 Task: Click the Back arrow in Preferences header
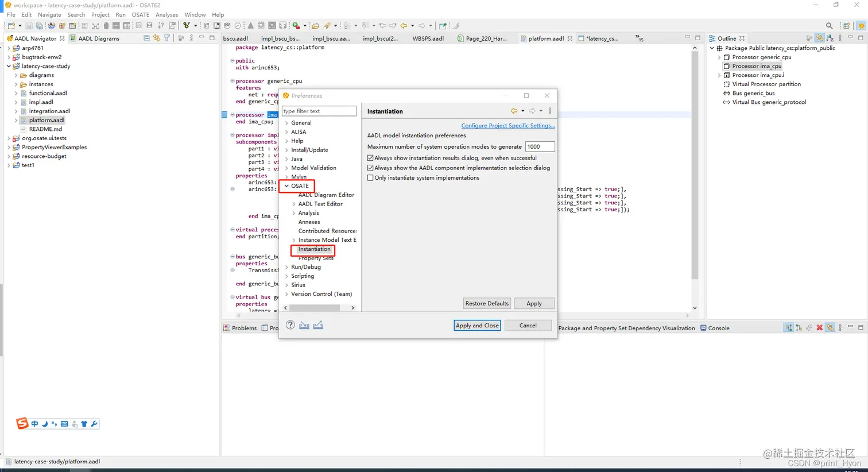point(514,111)
